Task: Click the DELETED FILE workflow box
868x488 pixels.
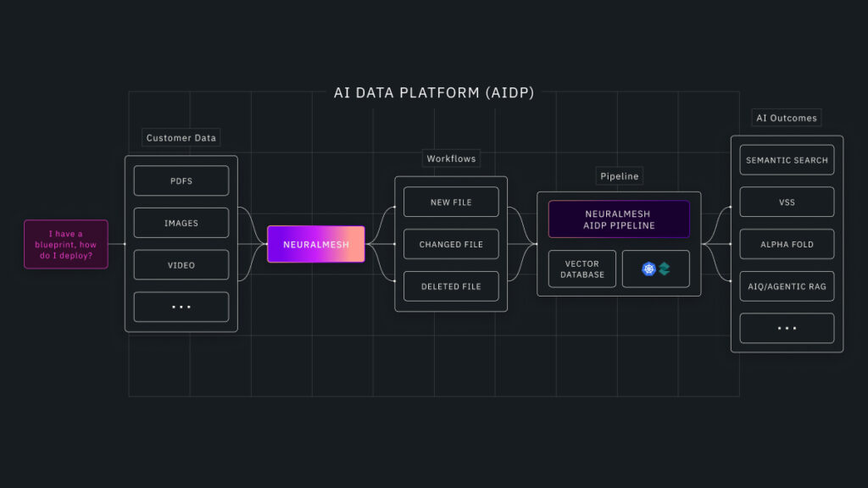Action: tap(451, 286)
